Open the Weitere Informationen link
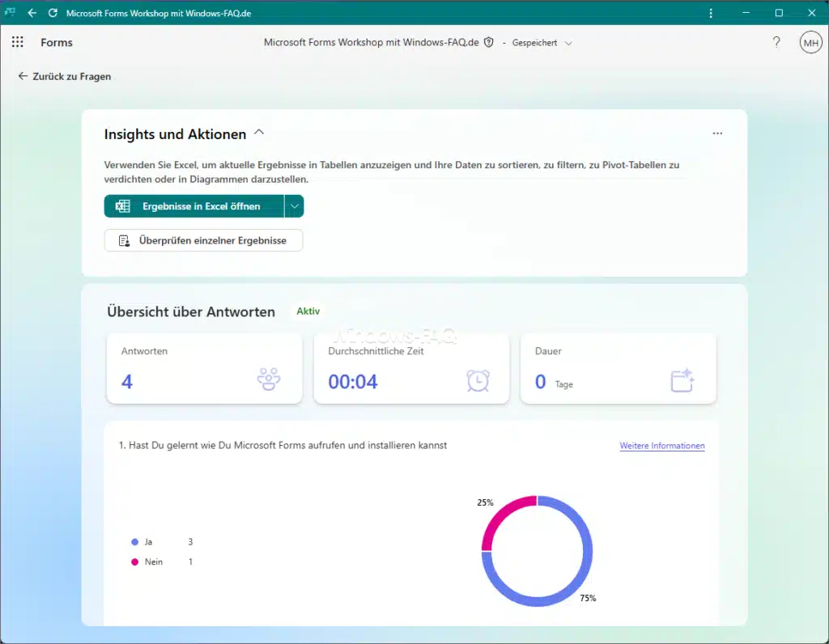The image size is (829, 644). tap(662, 446)
